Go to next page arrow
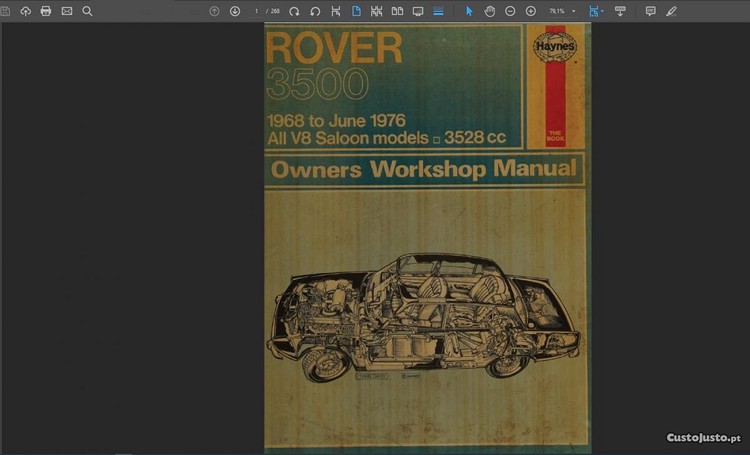The image size is (750, 455). tap(235, 11)
